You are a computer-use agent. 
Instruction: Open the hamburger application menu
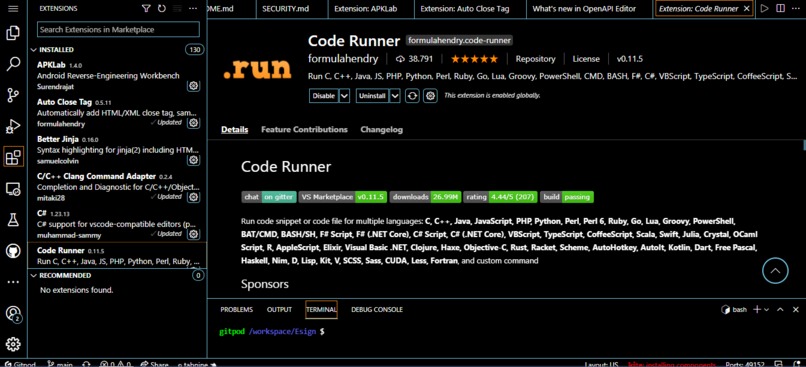coord(13,9)
